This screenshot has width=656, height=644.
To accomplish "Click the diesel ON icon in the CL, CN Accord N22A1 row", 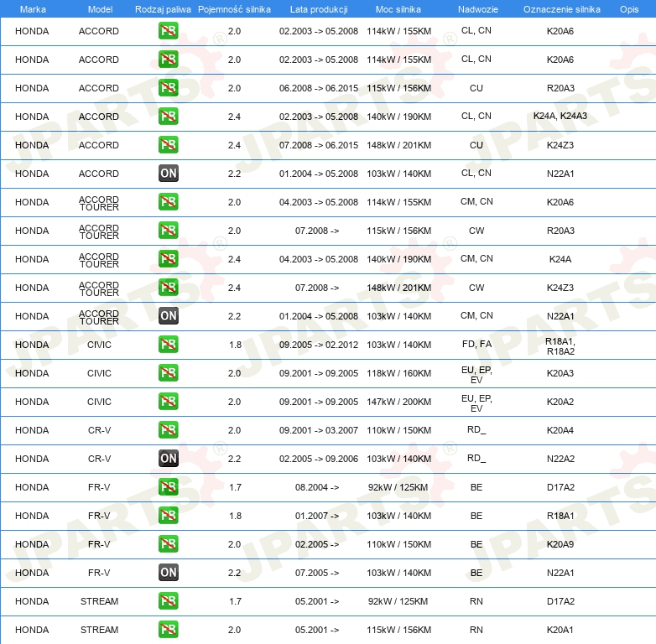I will click(168, 173).
